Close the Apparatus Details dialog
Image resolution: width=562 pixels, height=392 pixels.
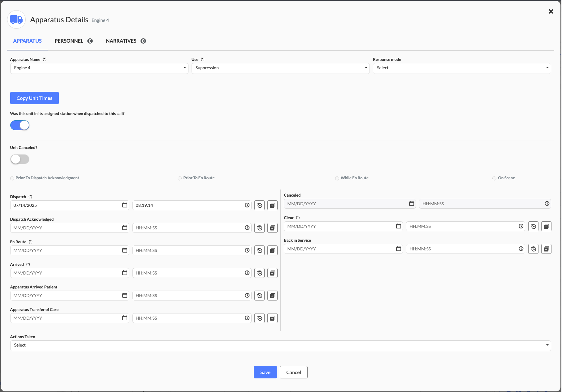pos(551,11)
